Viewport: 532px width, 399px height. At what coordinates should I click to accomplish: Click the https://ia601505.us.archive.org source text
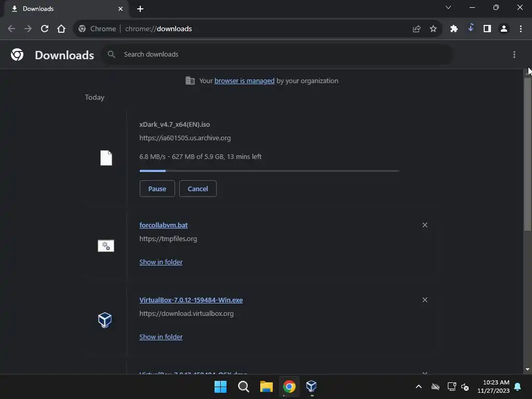point(185,138)
